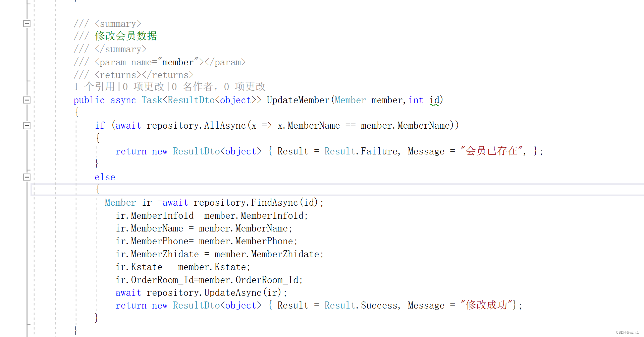
Task: Collapse the else block
Action: point(26,177)
